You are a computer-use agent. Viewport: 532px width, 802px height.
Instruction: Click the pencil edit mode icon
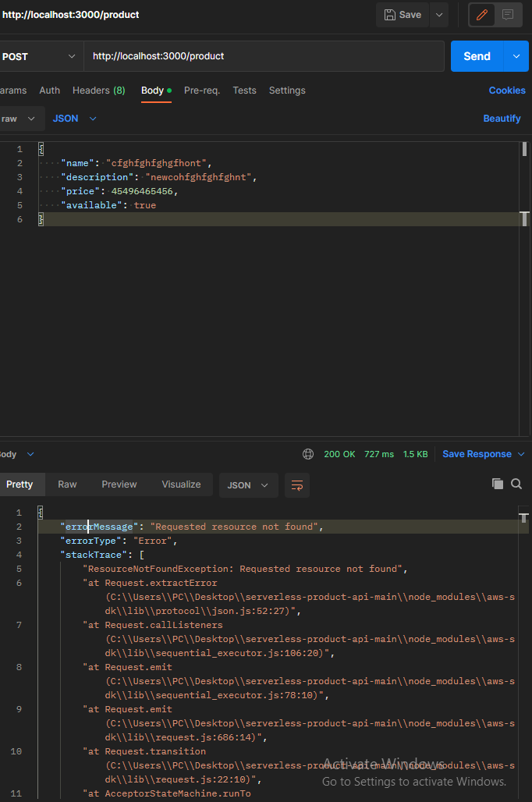(482, 15)
